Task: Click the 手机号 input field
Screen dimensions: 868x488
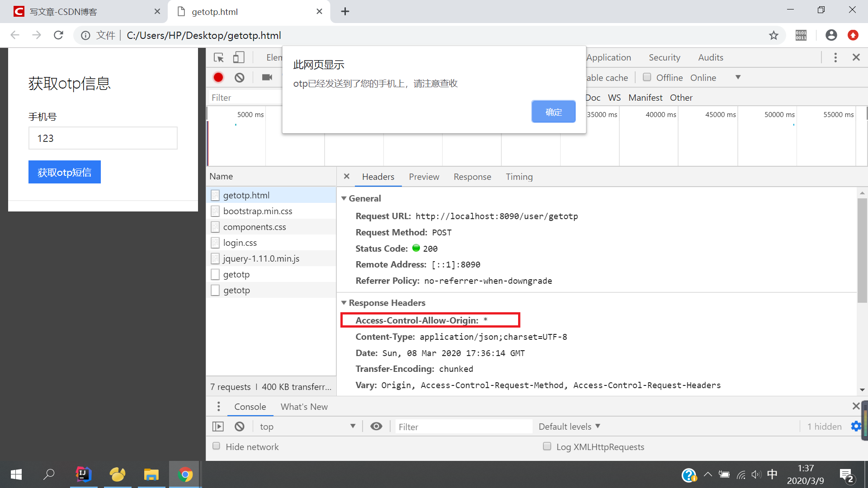Action: [103, 138]
